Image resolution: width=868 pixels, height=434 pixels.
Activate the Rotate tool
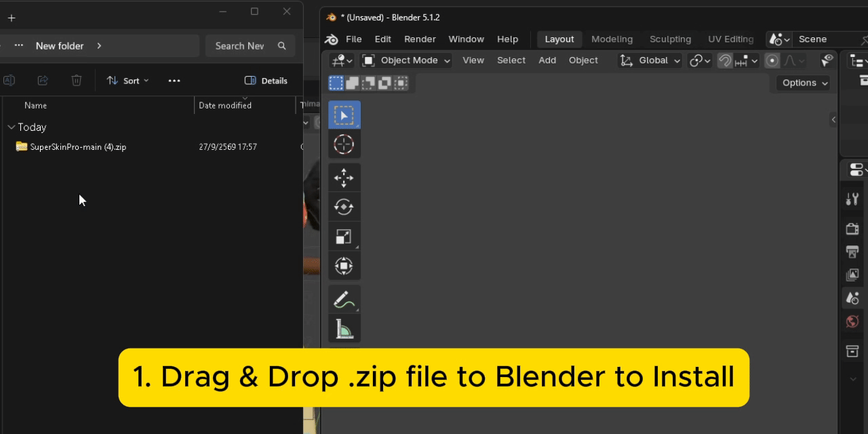344,207
